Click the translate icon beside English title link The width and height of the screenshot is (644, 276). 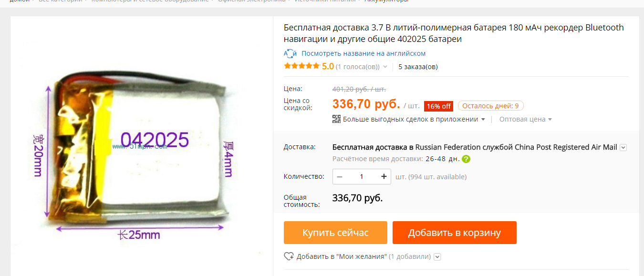coord(290,53)
